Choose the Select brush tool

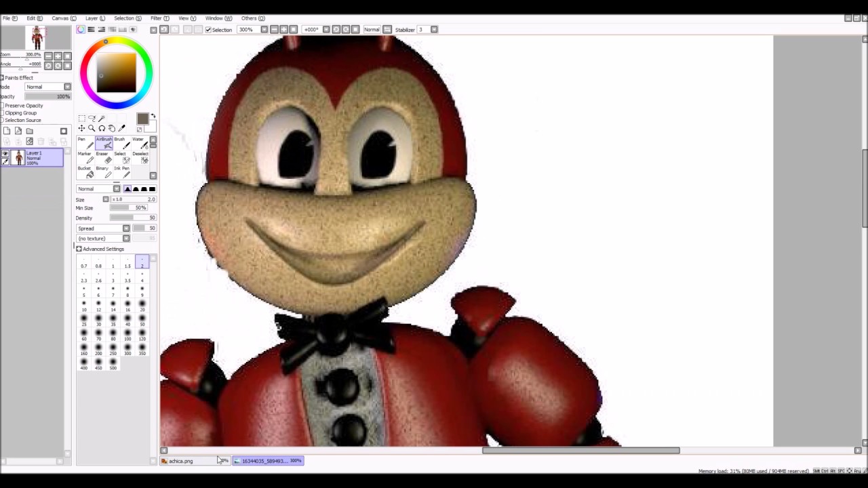point(121,157)
